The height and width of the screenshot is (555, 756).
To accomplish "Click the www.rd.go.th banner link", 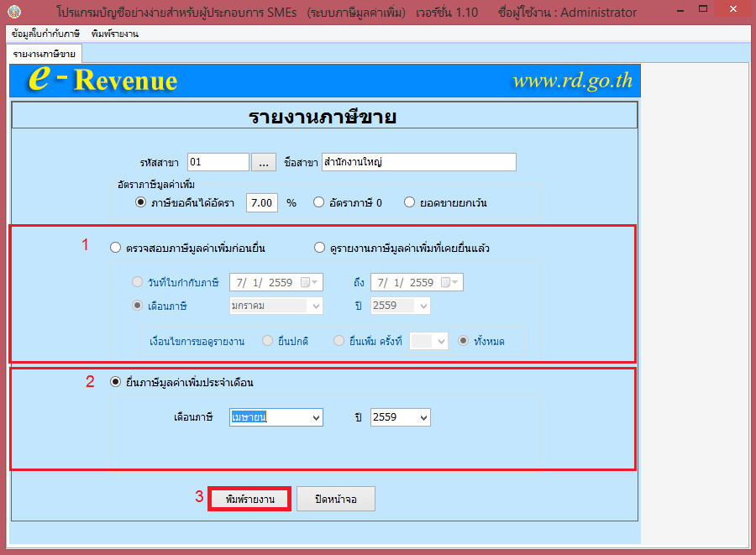I will pyautogui.click(x=572, y=81).
